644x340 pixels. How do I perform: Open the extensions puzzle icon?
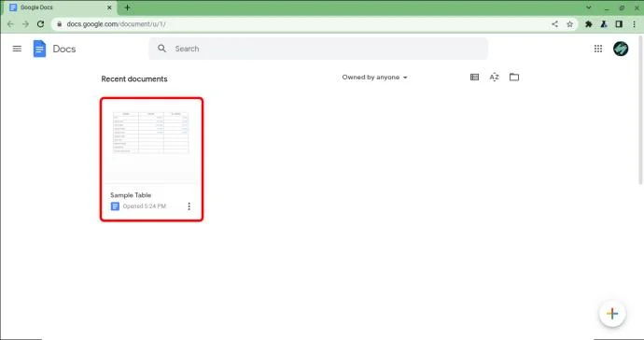(589, 24)
